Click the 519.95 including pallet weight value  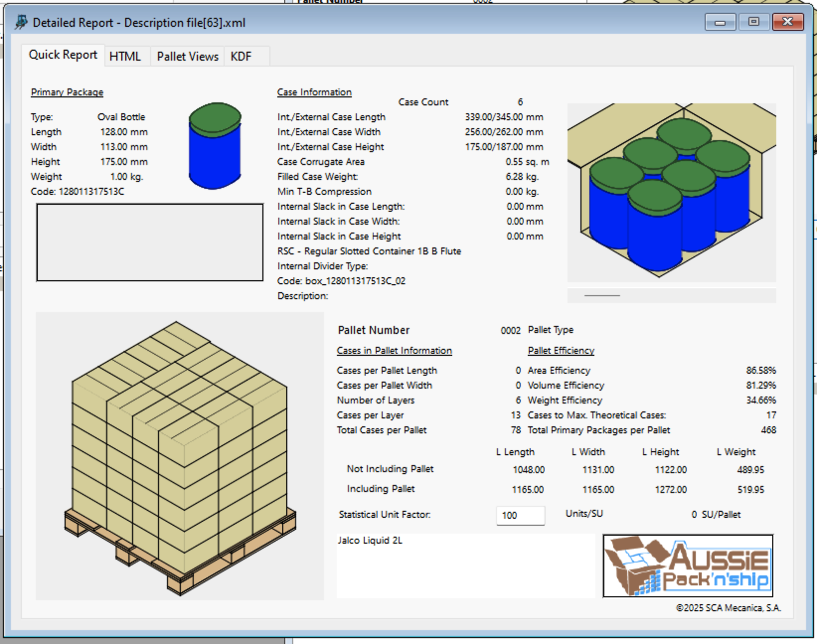click(x=751, y=489)
